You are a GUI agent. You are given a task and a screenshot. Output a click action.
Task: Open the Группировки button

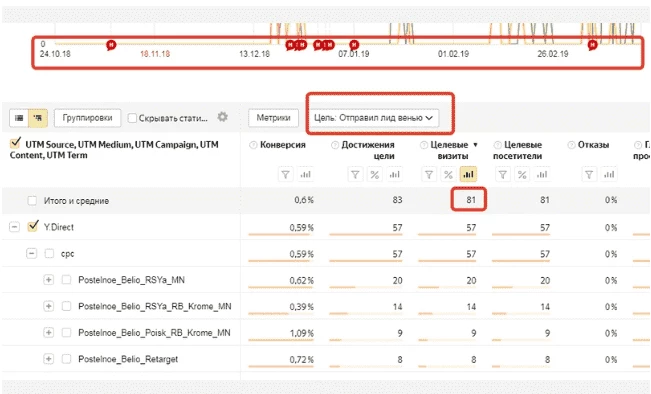[88, 118]
